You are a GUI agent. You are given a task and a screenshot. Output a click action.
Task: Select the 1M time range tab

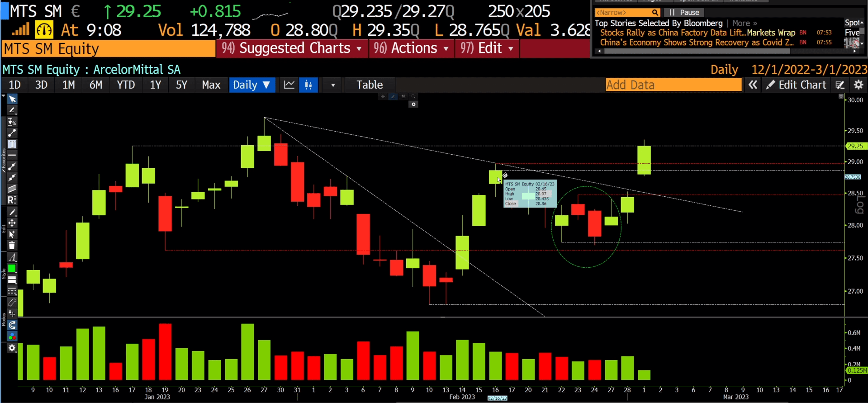(x=69, y=85)
